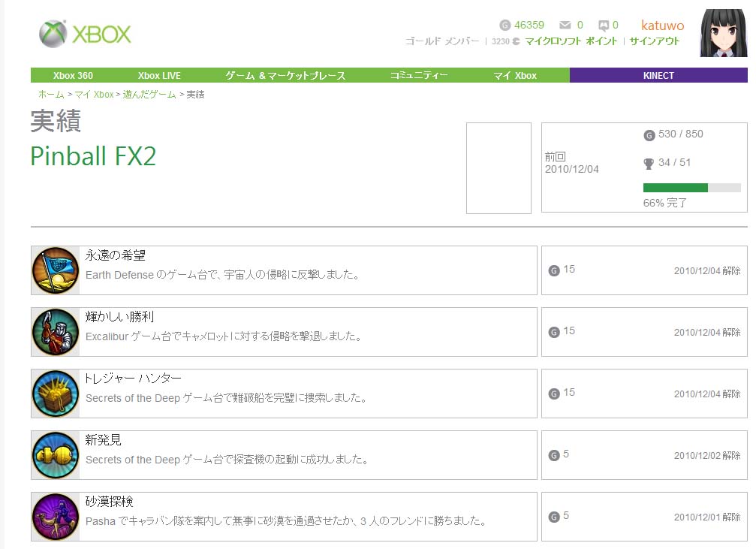This screenshot has height=549, width=756.
Task: Click the 砂漠探検 achievement title
Action: [109, 501]
